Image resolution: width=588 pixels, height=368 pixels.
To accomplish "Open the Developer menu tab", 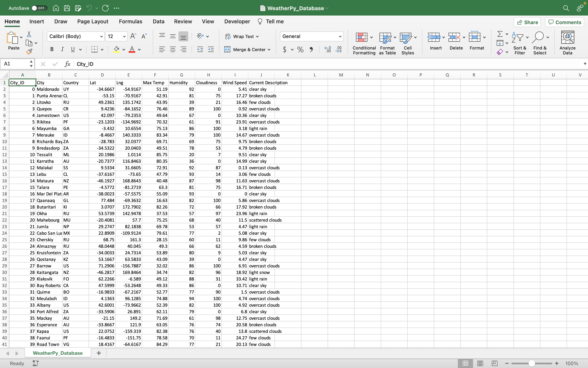I will tap(237, 21).
